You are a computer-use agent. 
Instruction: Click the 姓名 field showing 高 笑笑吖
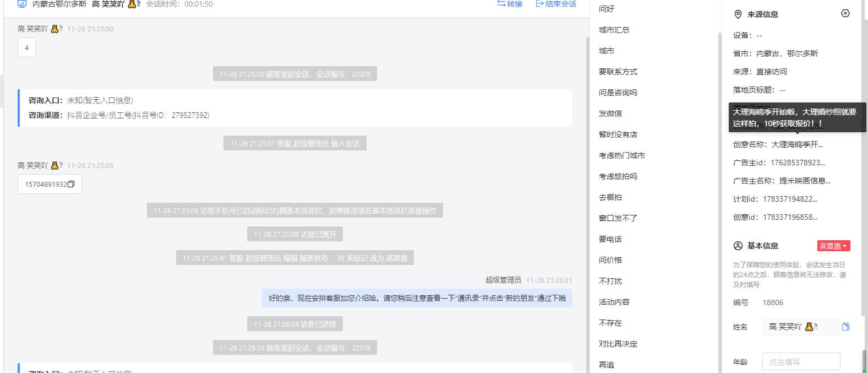point(801,327)
